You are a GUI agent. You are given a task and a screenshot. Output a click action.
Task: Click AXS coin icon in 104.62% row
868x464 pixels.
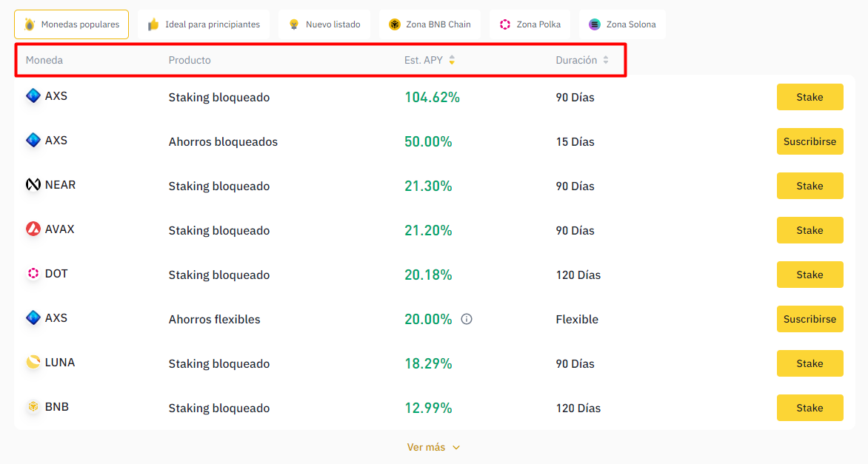[x=33, y=95]
